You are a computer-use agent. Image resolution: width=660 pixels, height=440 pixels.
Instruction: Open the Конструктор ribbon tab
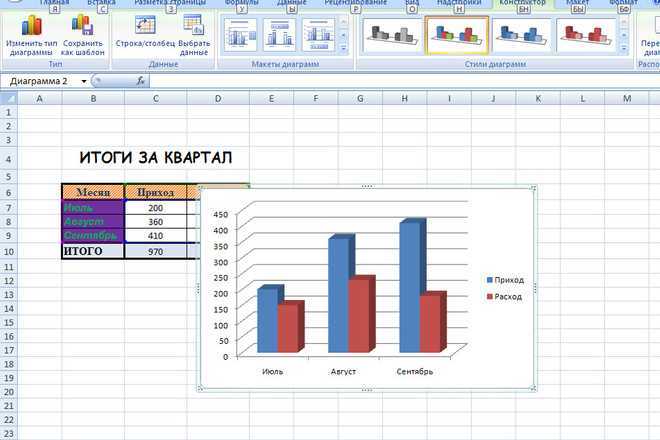(x=523, y=3)
